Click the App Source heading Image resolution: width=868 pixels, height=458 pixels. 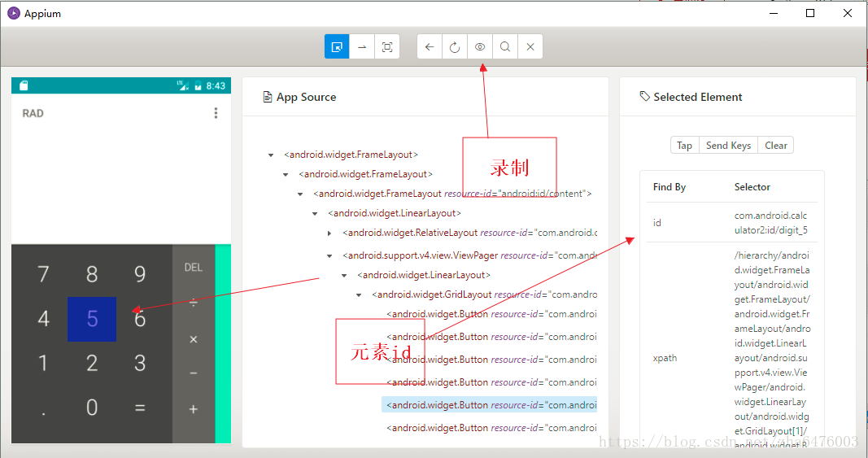tap(306, 97)
